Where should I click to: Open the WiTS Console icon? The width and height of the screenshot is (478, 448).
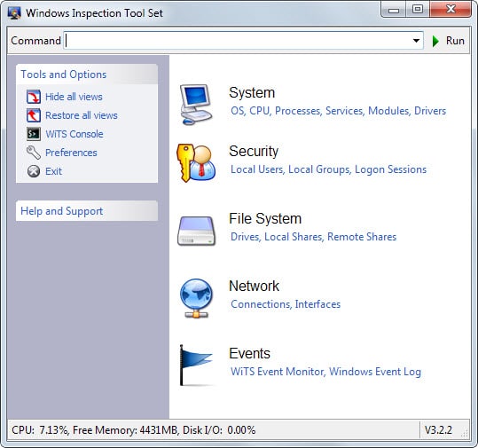click(x=34, y=134)
